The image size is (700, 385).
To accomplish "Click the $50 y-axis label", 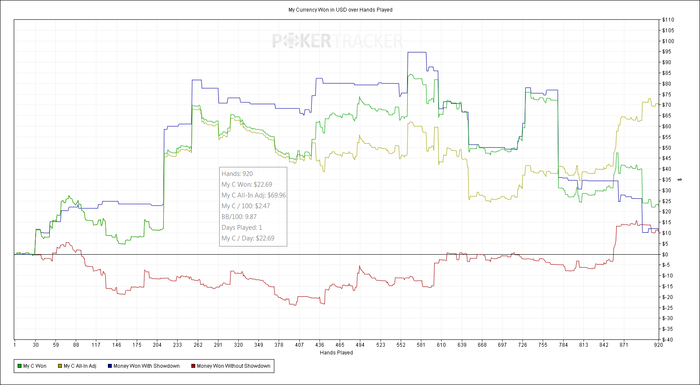I will point(667,147).
